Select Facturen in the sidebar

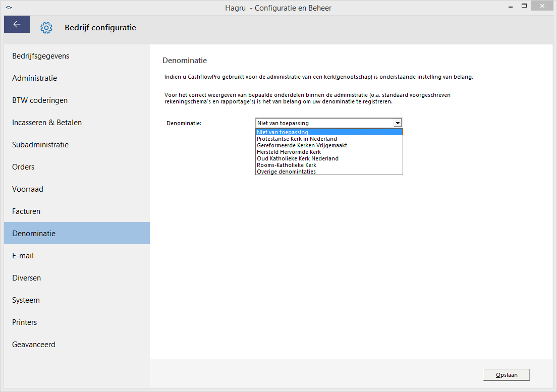point(77,211)
